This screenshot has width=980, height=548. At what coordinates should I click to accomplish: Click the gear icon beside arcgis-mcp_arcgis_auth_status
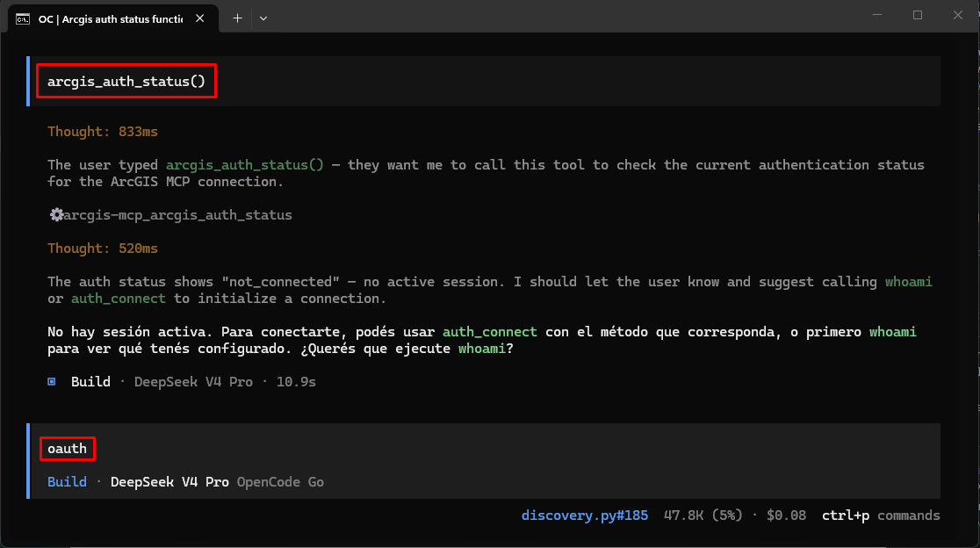[56, 215]
